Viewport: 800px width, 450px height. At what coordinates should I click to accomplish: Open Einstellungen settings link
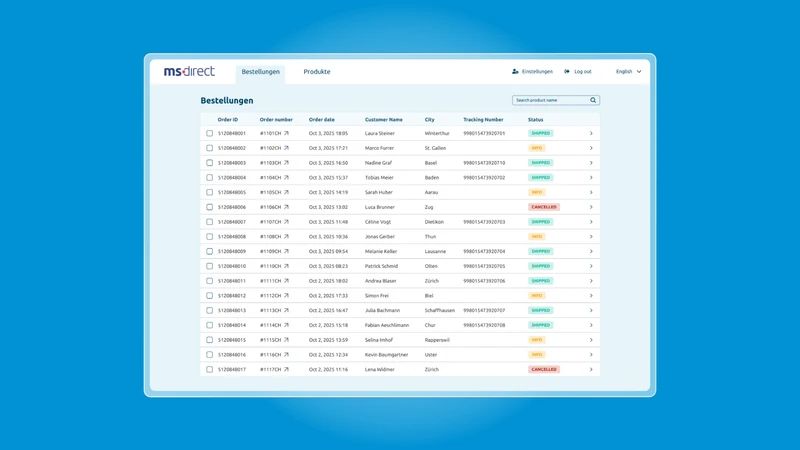tap(537, 71)
